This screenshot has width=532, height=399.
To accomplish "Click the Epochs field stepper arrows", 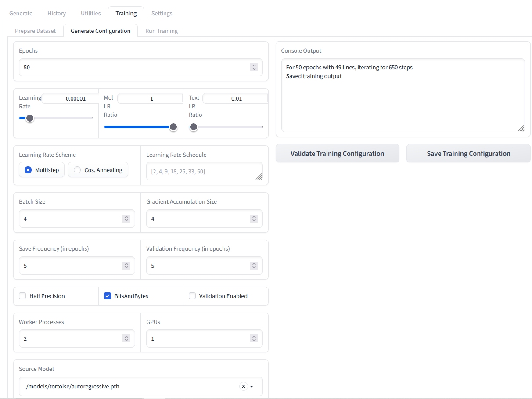I will pyautogui.click(x=254, y=67).
